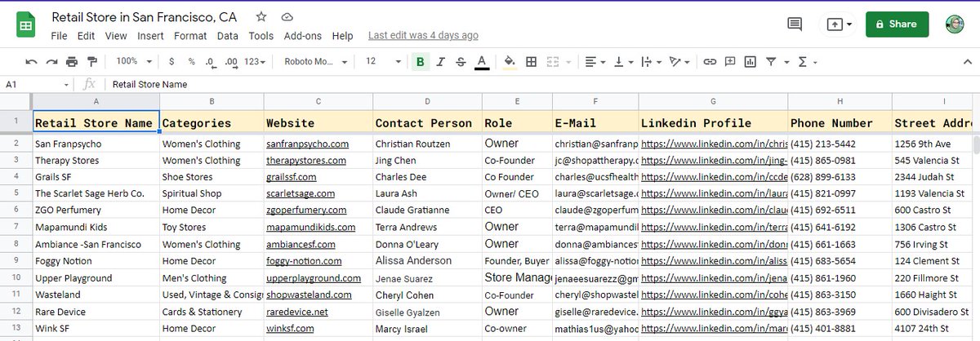Undo the last action
The width and height of the screenshot is (980, 341).
pyautogui.click(x=31, y=61)
